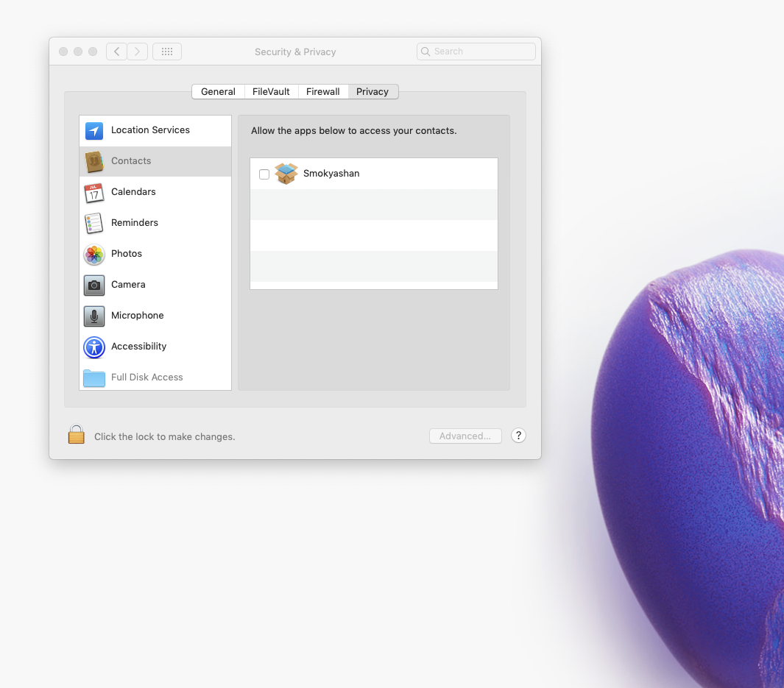Screen dimensions: 784x688
Task: Click the Accessibility icon in sidebar
Action: pos(94,347)
